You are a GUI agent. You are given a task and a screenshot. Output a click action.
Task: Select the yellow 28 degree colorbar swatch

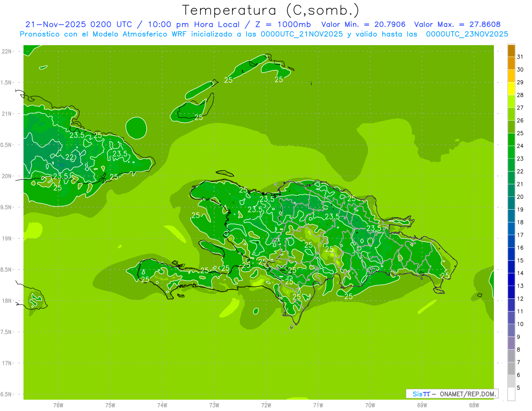pyautogui.click(x=511, y=89)
